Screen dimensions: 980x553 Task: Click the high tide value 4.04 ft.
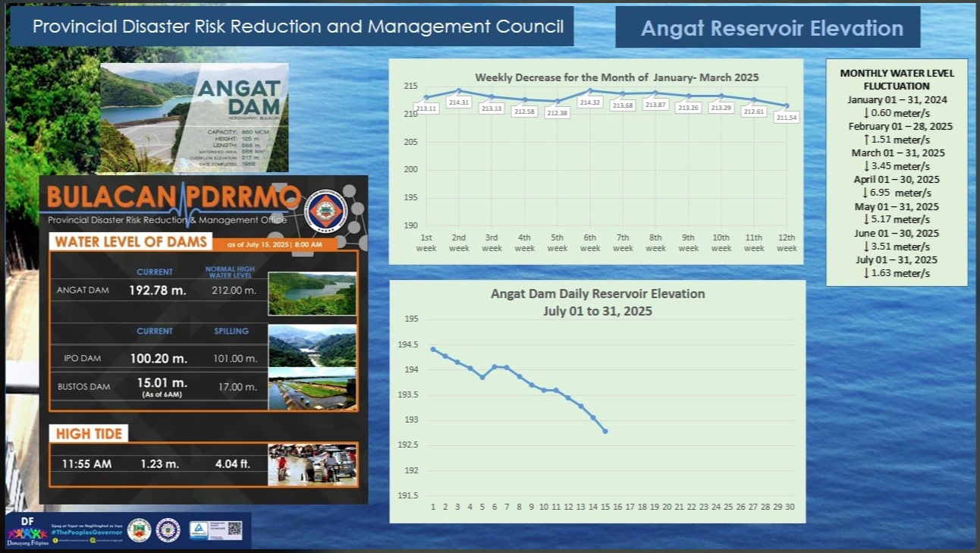coord(231,463)
